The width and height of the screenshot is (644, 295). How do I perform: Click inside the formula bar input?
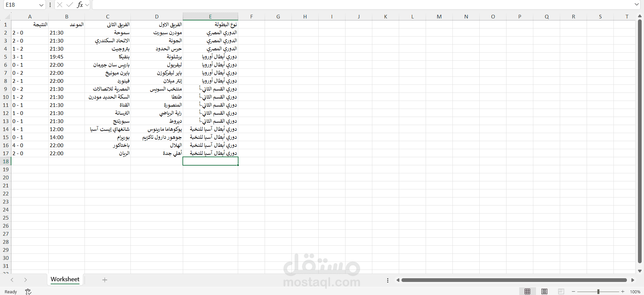[362, 5]
